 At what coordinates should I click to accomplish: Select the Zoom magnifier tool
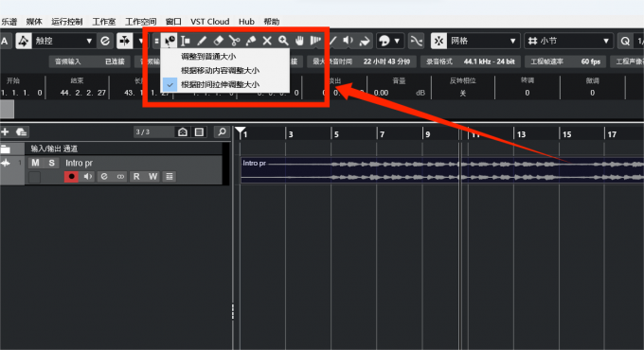pos(283,41)
